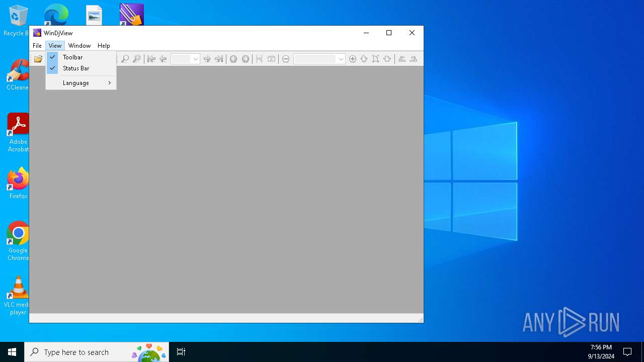Open the Windows Start menu
This screenshot has height=362, width=644.
[x=12, y=352]
